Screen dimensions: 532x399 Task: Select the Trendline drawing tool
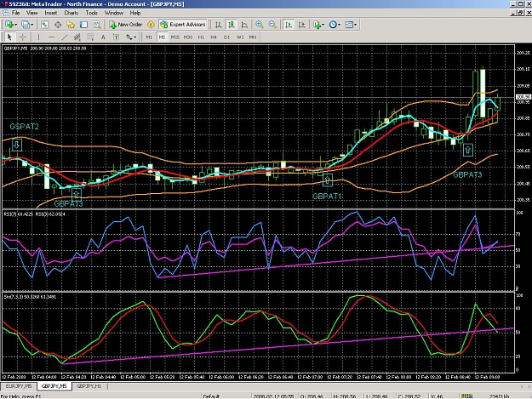65,37
